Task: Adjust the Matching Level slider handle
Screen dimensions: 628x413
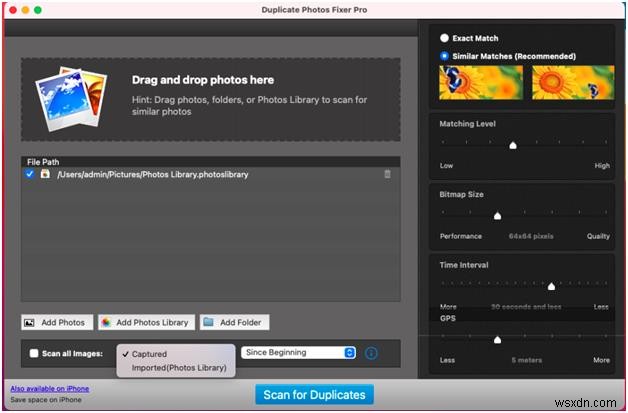Action: (513, 145)
